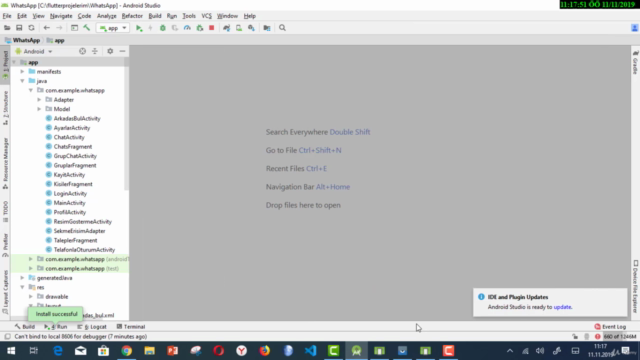640x360 pixels.
Task: Click the Synchronize toolbar icon
Action: point(31,28)
